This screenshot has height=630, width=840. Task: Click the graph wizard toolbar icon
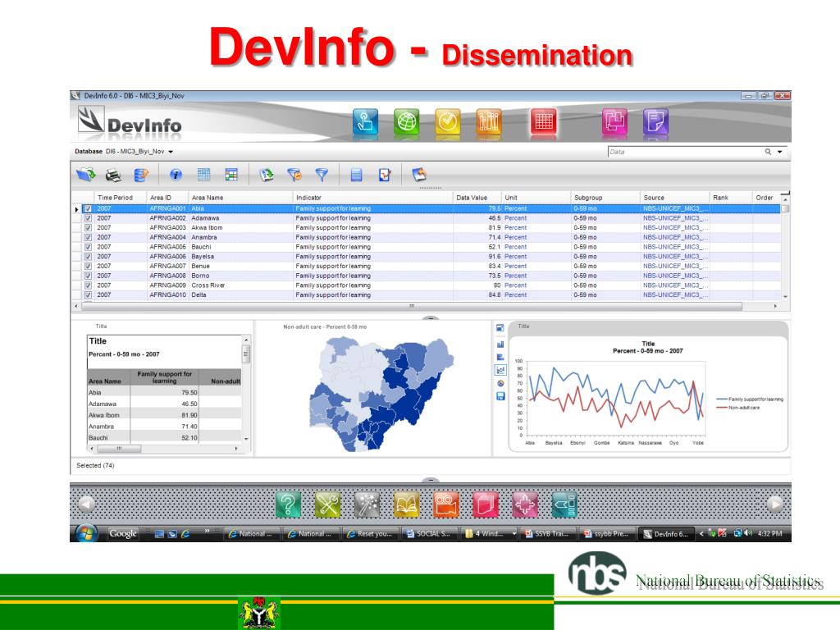385,175
